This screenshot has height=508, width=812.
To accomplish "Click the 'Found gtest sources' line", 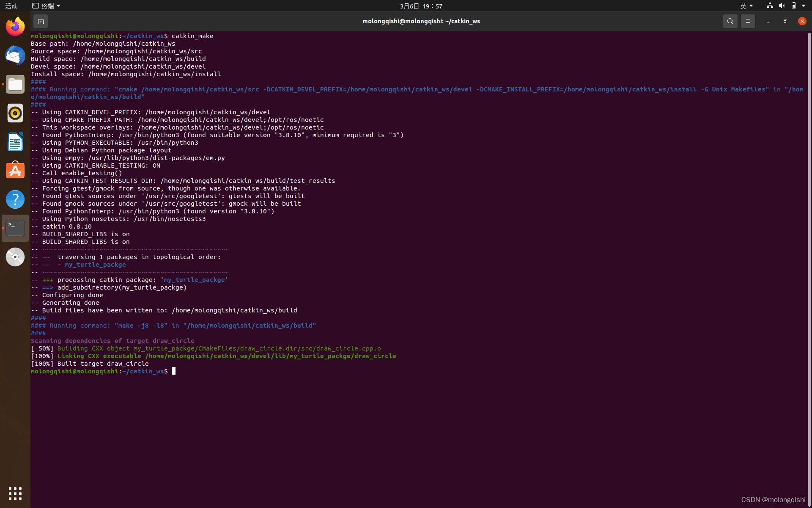I will click(167, 196).
